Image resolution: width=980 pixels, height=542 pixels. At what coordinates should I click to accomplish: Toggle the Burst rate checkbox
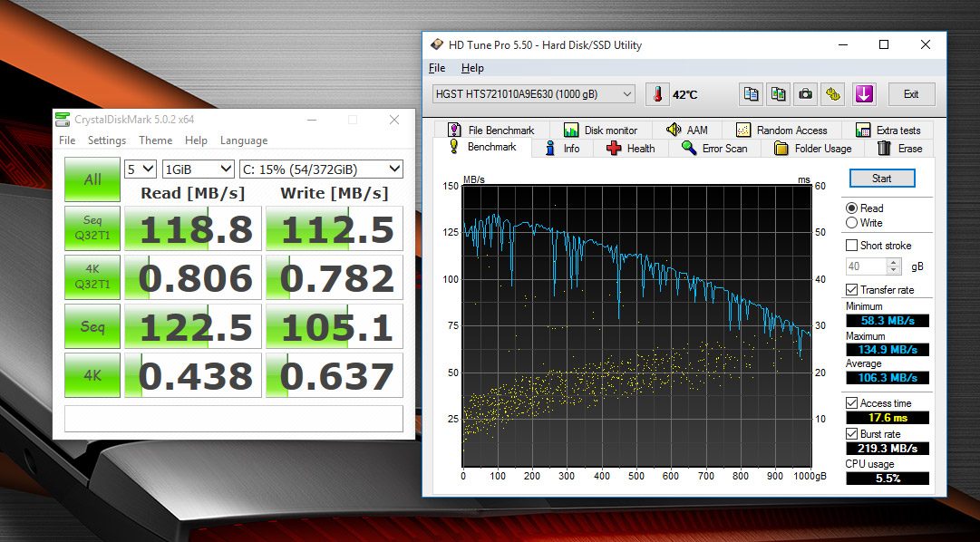coord(851,434)
